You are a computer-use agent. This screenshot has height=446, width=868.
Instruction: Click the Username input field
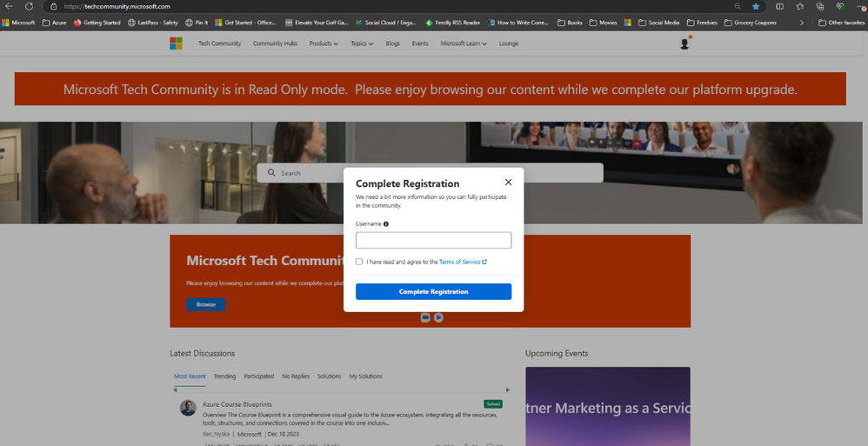click(x=433, y=240)
